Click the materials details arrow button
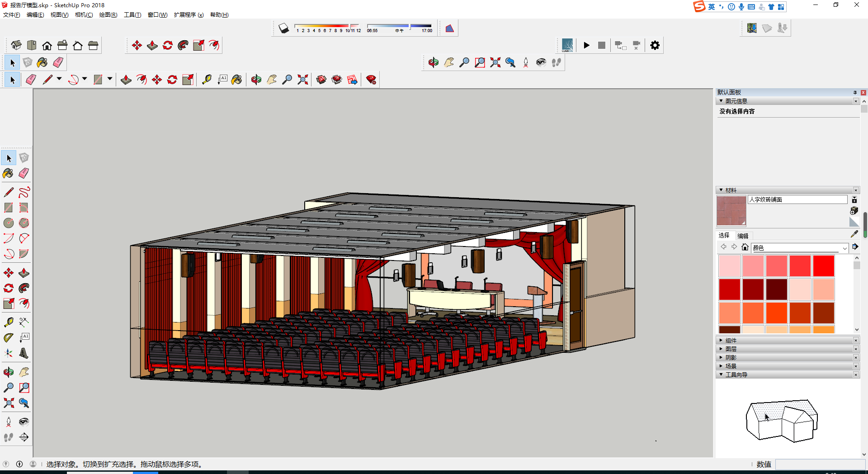Viewport: 868px width, 474px height. 855,247
